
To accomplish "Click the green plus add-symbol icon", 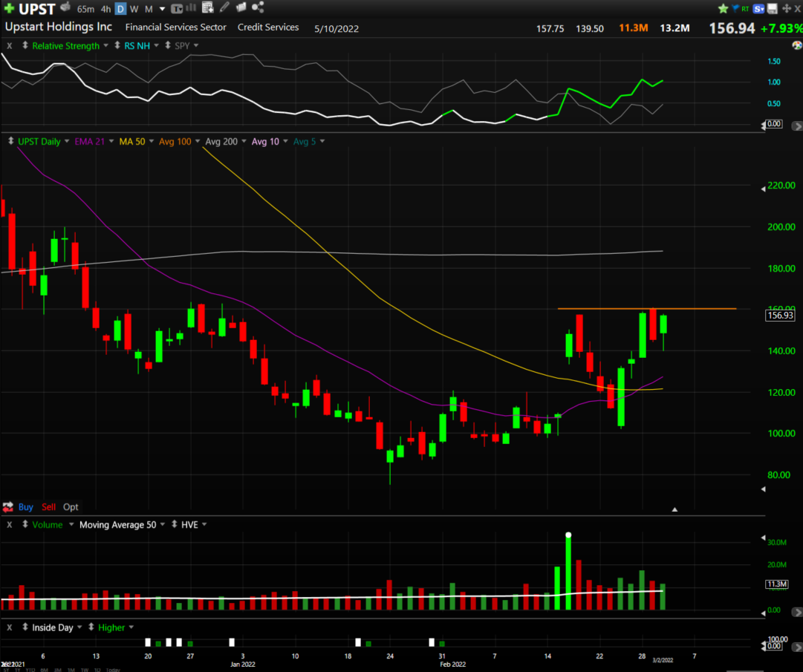I will coord(9,8).
